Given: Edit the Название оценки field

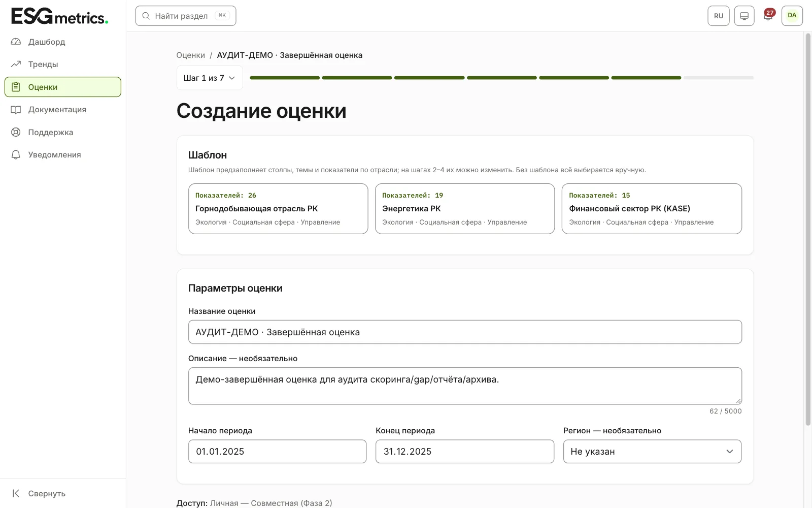Looking at the screenshot, I should [465, 332].
